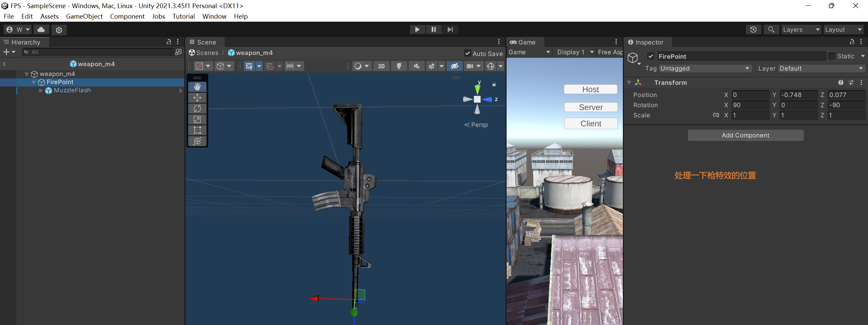Toggle grid visibility Y button
Viewport: 868px width, 325px height.
coord(249,66)
